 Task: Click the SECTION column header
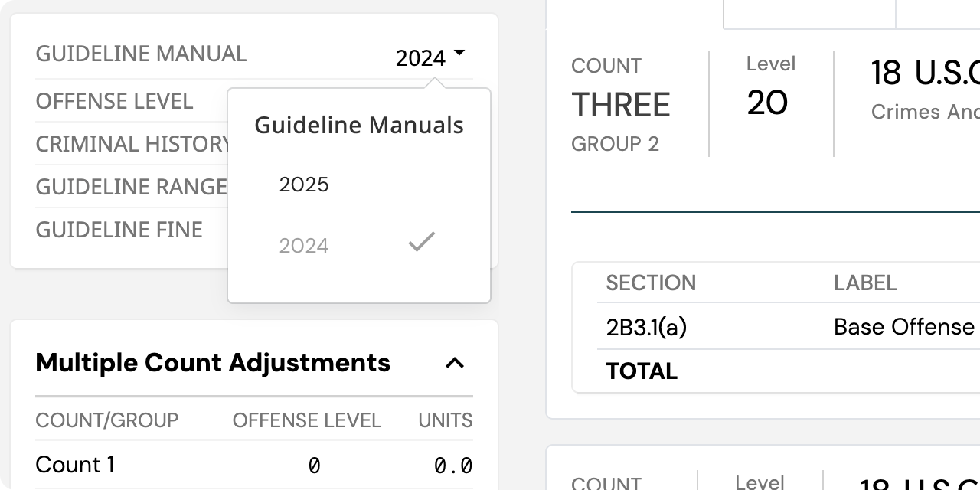[x=651, y=283]
